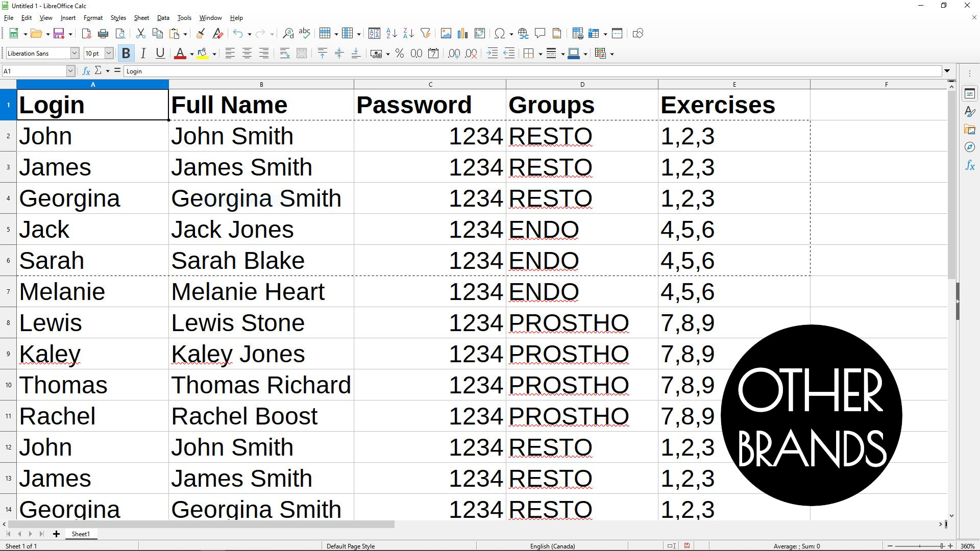Click the formula input line
Viewport: 980px width, 551px height.
(532, 71)
